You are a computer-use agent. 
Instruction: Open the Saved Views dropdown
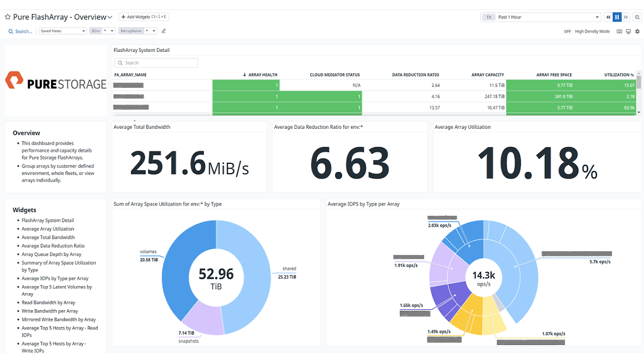tap(63, 31)
